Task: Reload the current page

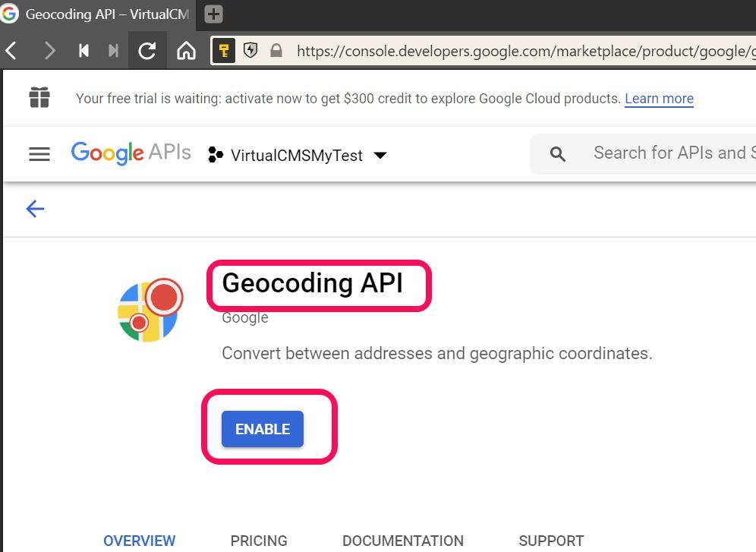Action: [x=147, y=51]
